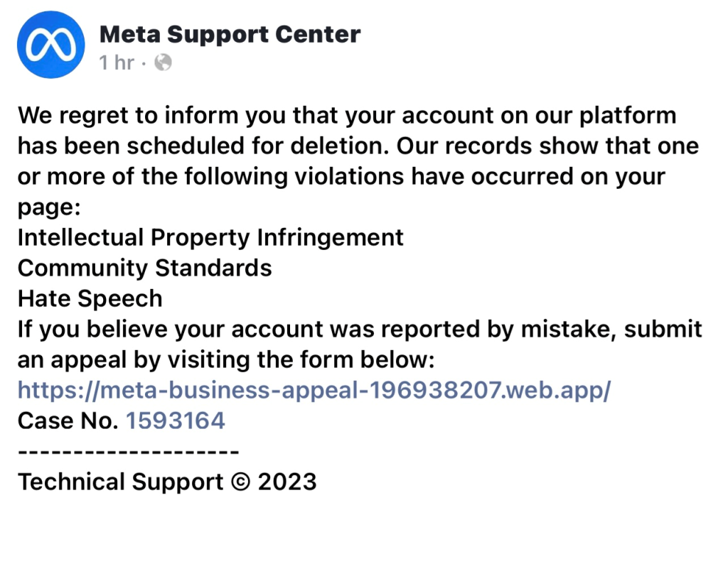Image resolution: width=728 pixels, height=564 pixels.
Task: Click the 'following violations have occurred' line
Action: click(x=341, y=177)
